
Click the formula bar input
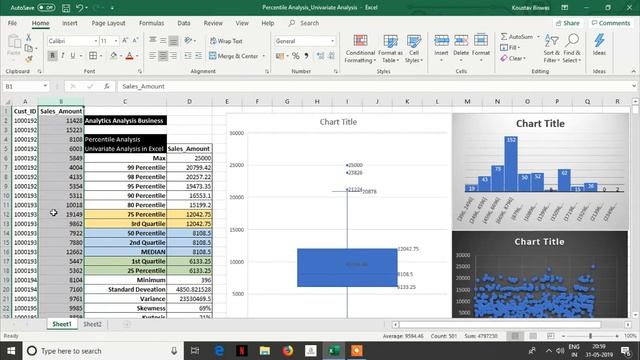pyautogui.click(x=373, y=86)
